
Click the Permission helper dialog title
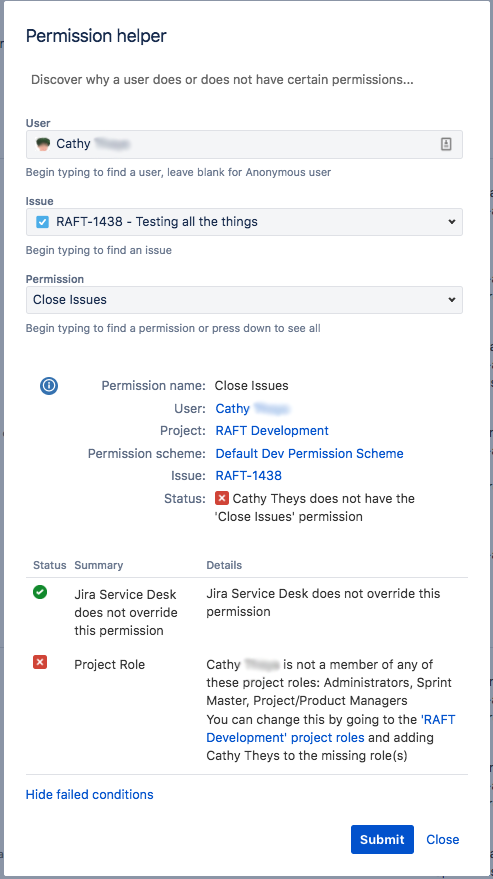pyautogui.click(x=96, y=36)
